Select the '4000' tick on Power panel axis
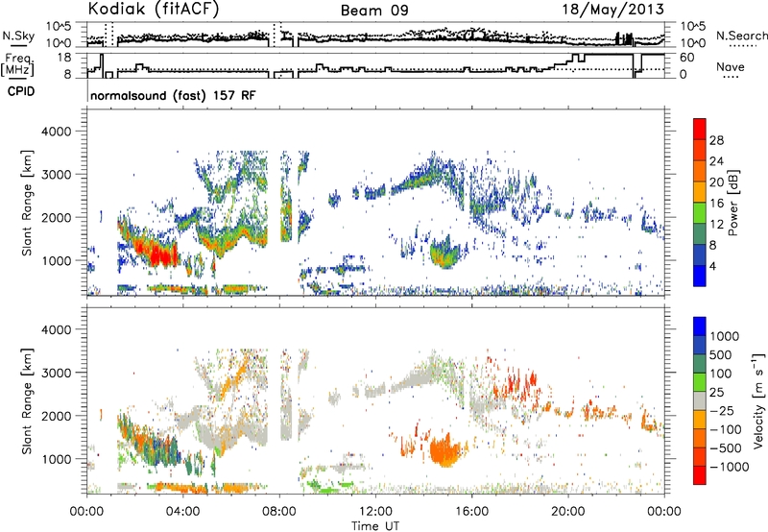768x532 pixels. [56, 132]
